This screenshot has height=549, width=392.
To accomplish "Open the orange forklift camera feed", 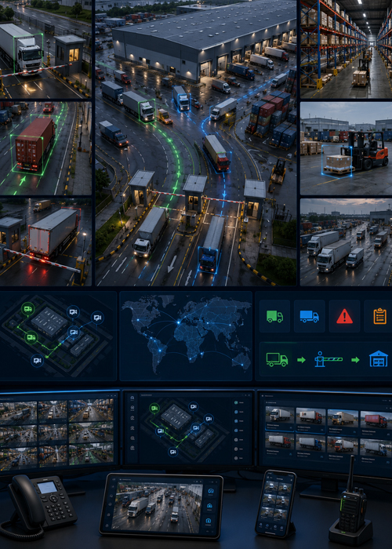I will (347, 148).
